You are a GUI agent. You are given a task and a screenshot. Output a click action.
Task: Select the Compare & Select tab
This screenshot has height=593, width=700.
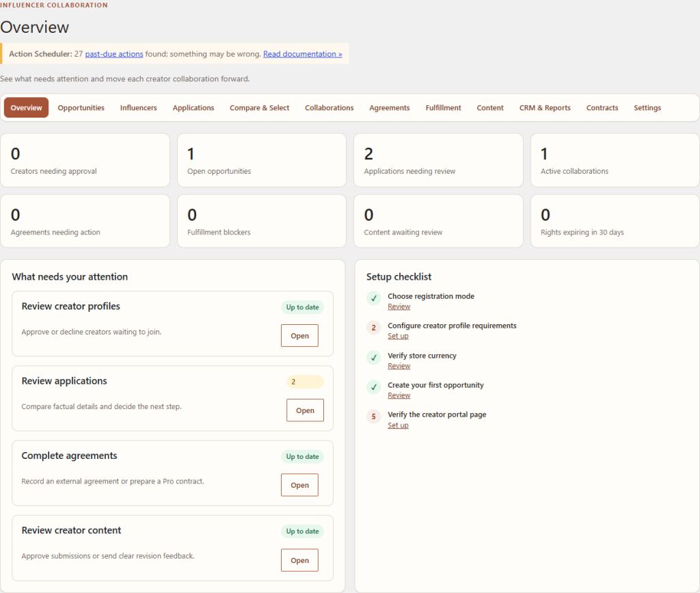coord(259,107)
